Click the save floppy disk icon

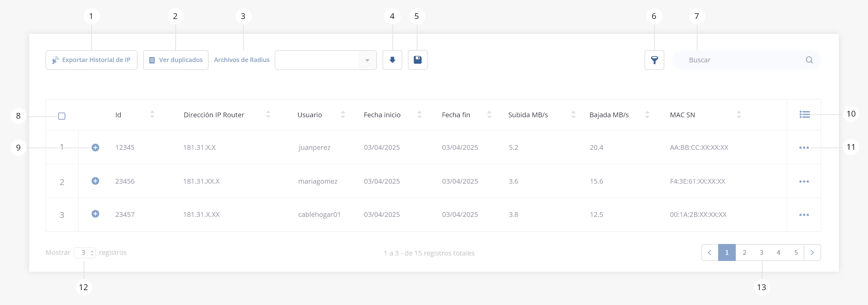(x=417, y=60)
